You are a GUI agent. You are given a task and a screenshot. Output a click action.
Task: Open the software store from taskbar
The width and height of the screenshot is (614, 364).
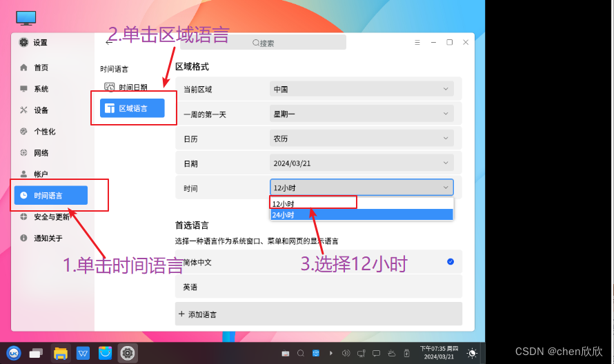[105, 354]
